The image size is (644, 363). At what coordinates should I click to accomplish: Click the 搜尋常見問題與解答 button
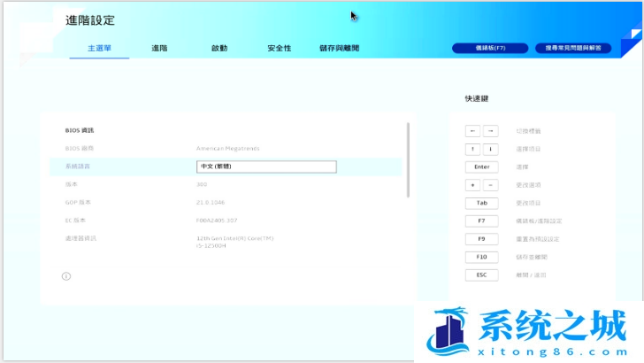pos(573,48)
